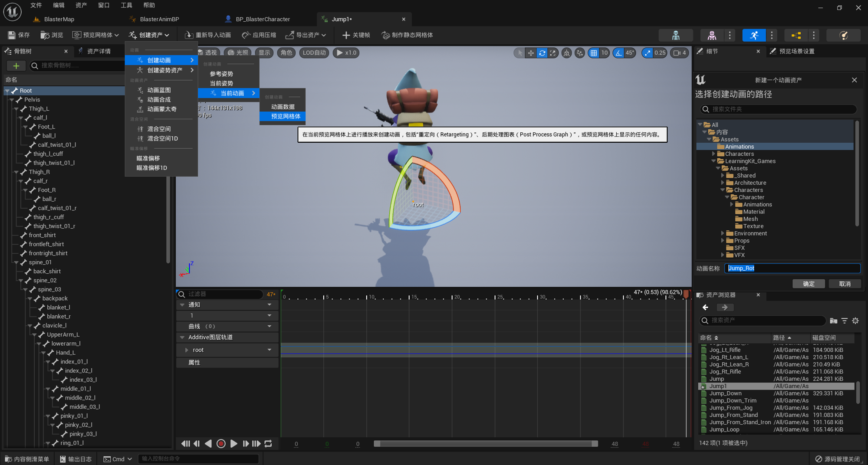The width and height of the screenshot is (868, 465).
Task: Add a keyframe with the Key button
Action: (x=356, y=35)
